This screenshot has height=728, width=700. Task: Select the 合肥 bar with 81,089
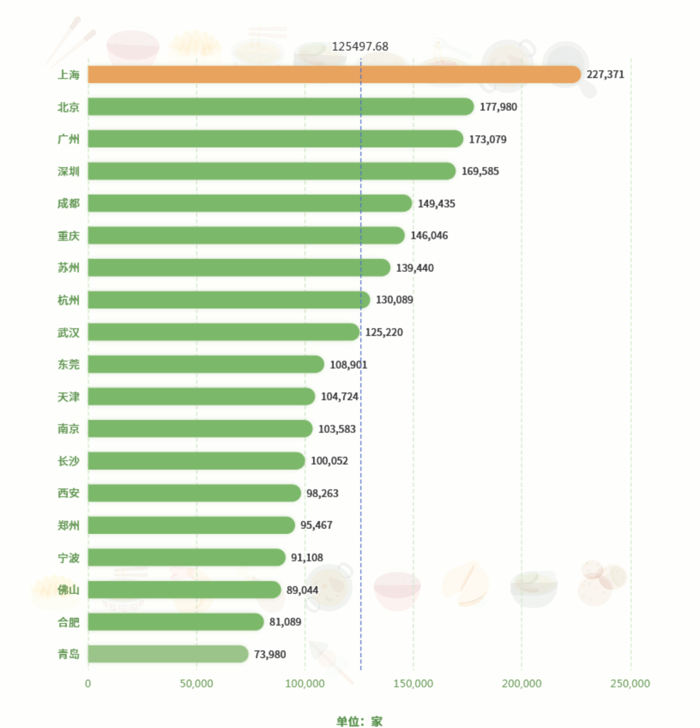pos(176,622)
